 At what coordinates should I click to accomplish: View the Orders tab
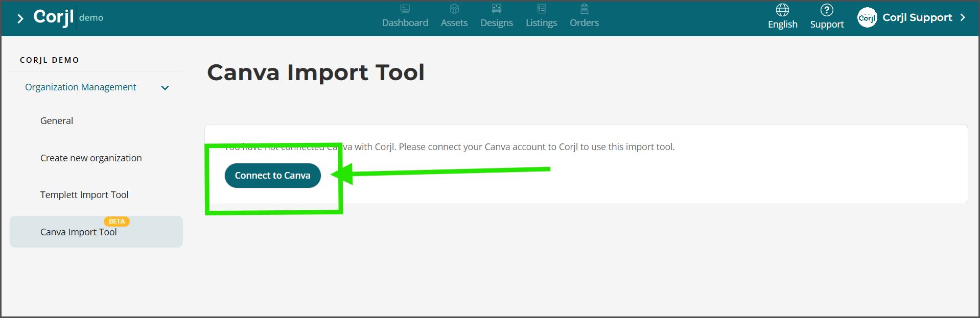click(585, 22)
